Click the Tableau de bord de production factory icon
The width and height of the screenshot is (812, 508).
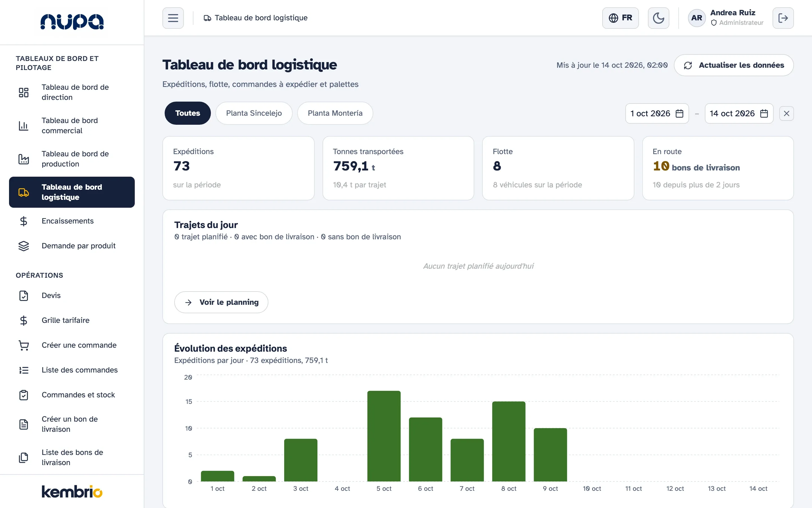[23, 159]
